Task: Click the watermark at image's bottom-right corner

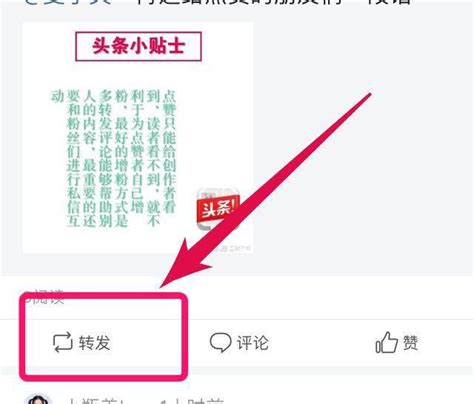Action: (232, 248)
